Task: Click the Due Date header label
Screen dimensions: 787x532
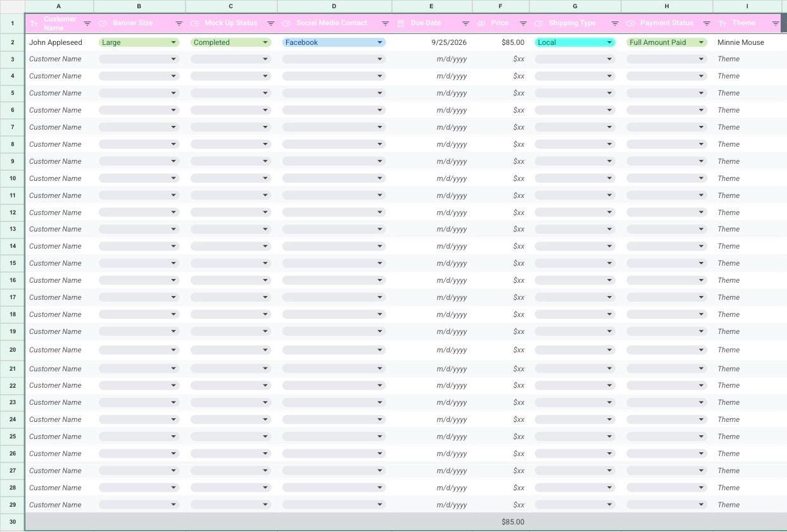Action: coord(425,23)
